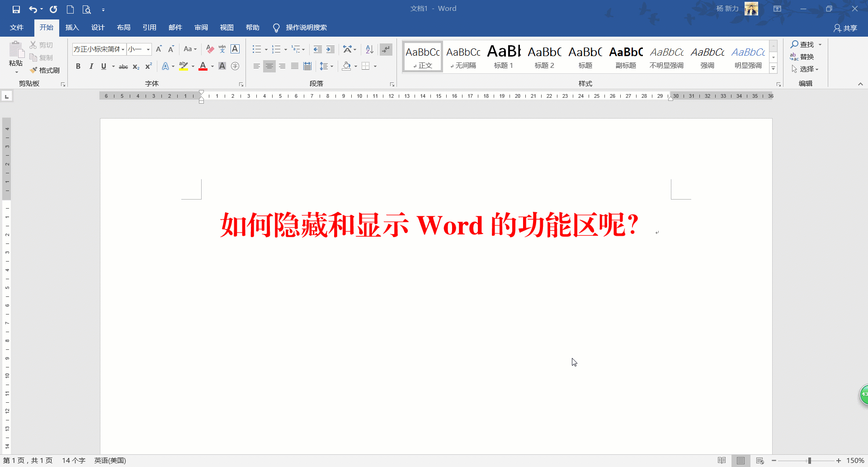Align text to the left
868x467 pixels.
point(256,67)
